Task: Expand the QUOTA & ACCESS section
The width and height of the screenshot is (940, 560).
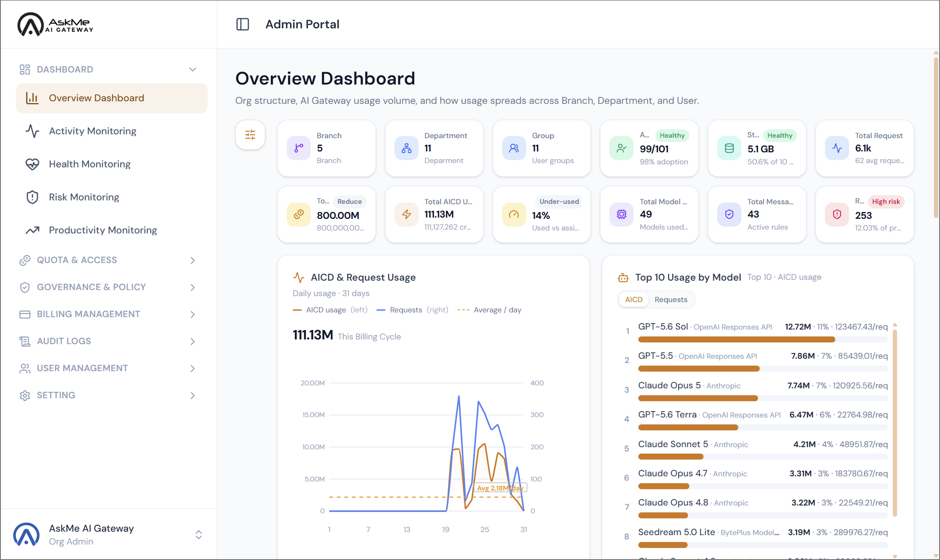Action: tap(193, 260)
